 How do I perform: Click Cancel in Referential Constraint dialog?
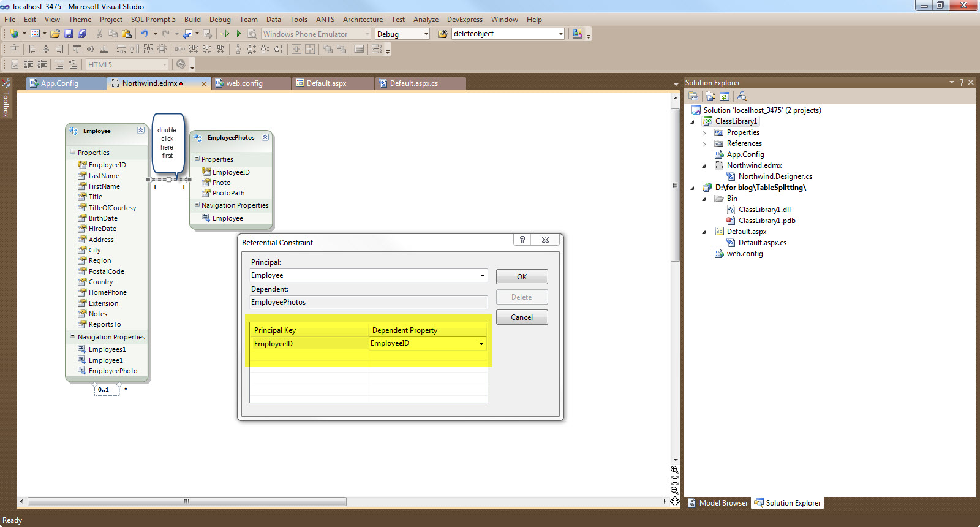coord(522,317)
